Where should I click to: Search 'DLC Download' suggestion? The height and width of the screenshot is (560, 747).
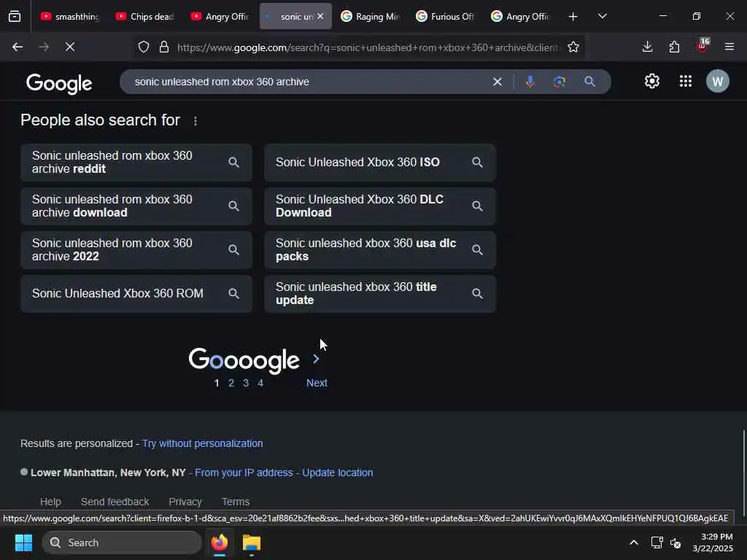pos(380,206)
